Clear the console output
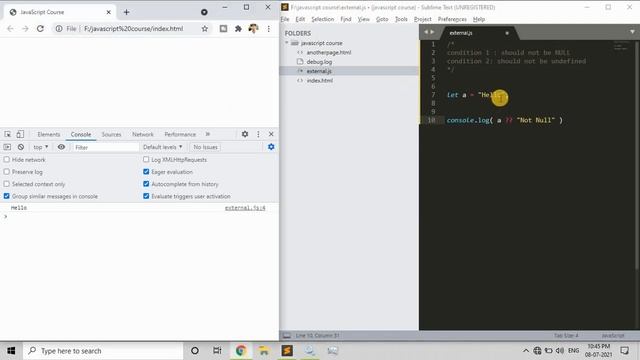This screenshot has height=360, width=640. [21, 147]
